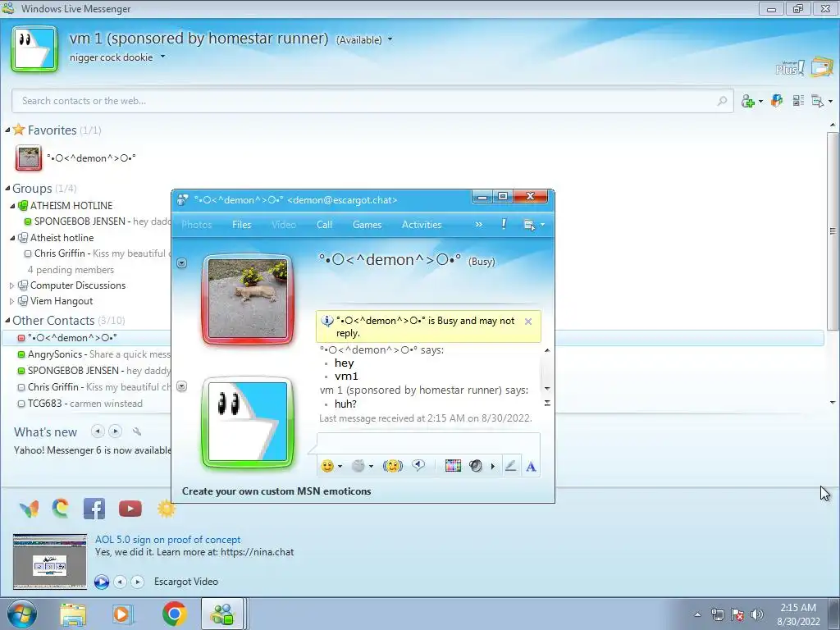This screenshot has width=840, height=630.
Task: Open the Games tab in chat window
Action: click(x=367, y=225)
